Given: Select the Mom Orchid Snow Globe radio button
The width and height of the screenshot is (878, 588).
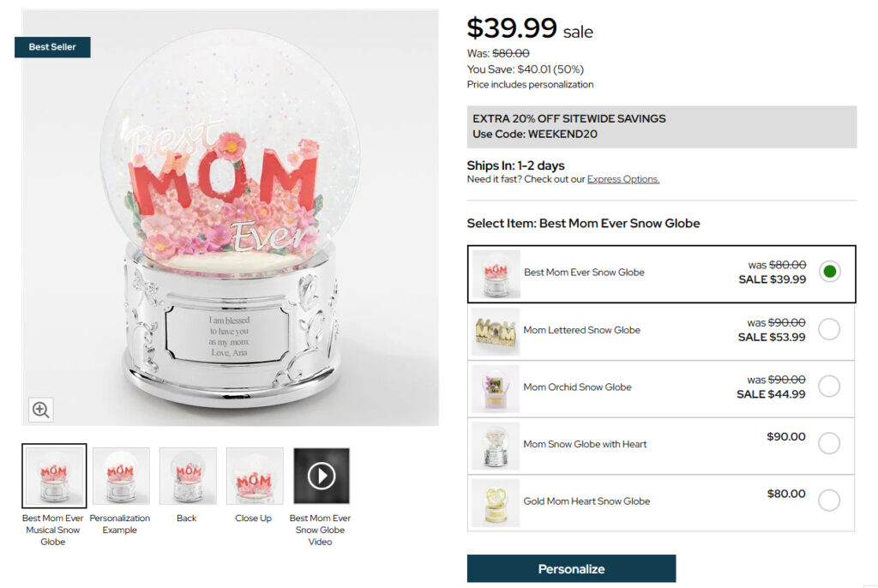Looking at the screenshot, I should 829,387.
